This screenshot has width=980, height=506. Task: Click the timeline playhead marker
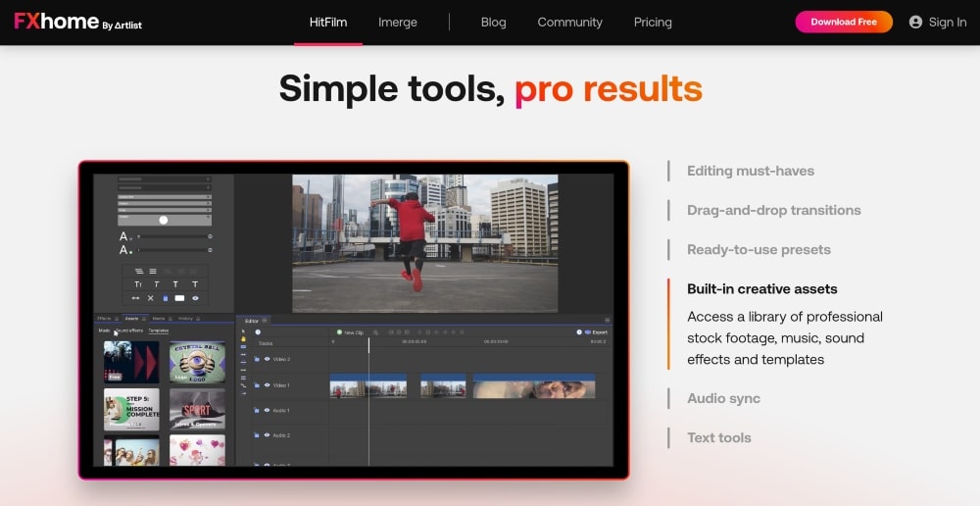click(x=368, y=345)
